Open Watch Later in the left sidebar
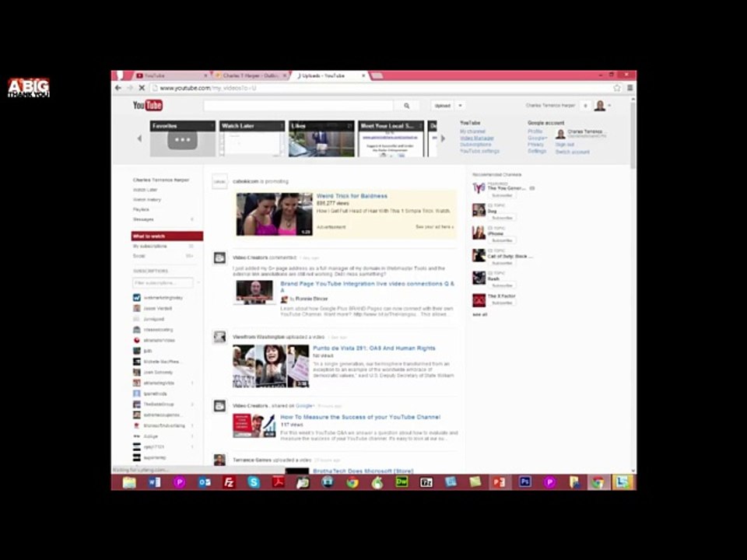The image size is (747, 560). pyautogui.click(x=145, y=190)
